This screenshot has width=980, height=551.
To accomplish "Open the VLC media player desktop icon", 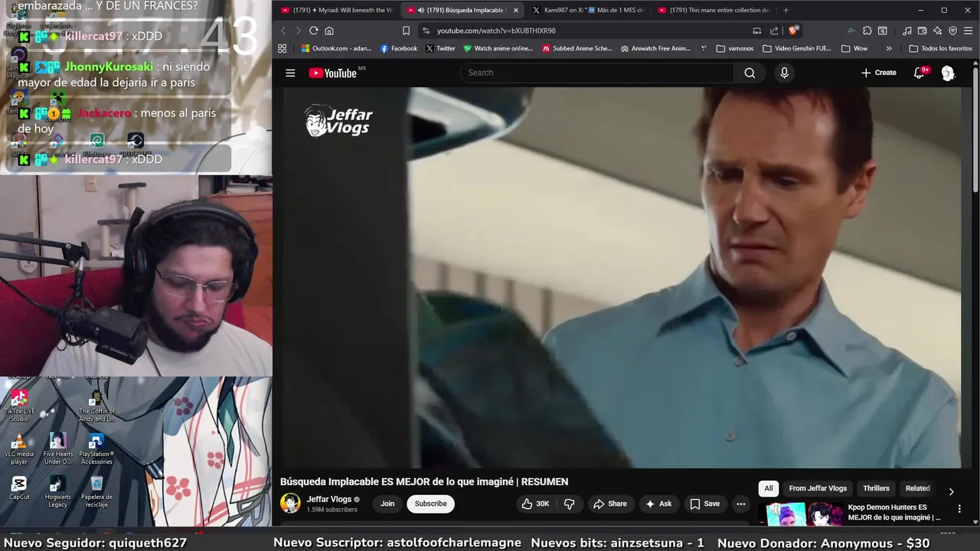I will [19, 449].
